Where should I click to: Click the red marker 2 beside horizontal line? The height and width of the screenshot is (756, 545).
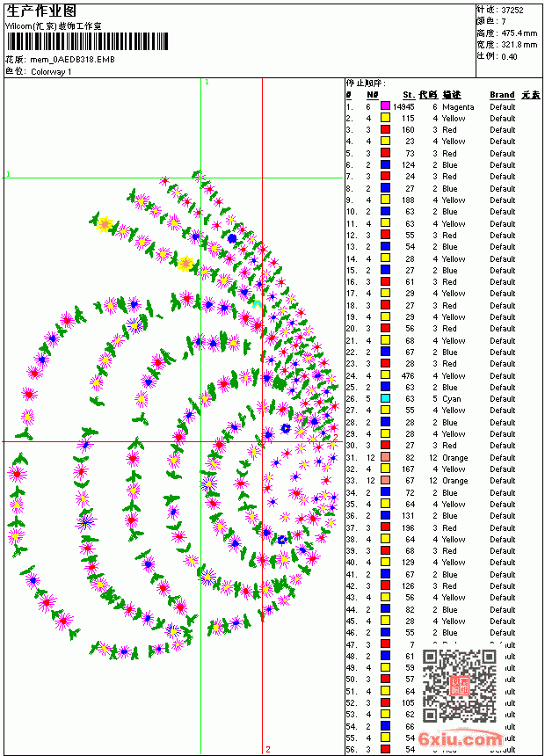[336, 437]
